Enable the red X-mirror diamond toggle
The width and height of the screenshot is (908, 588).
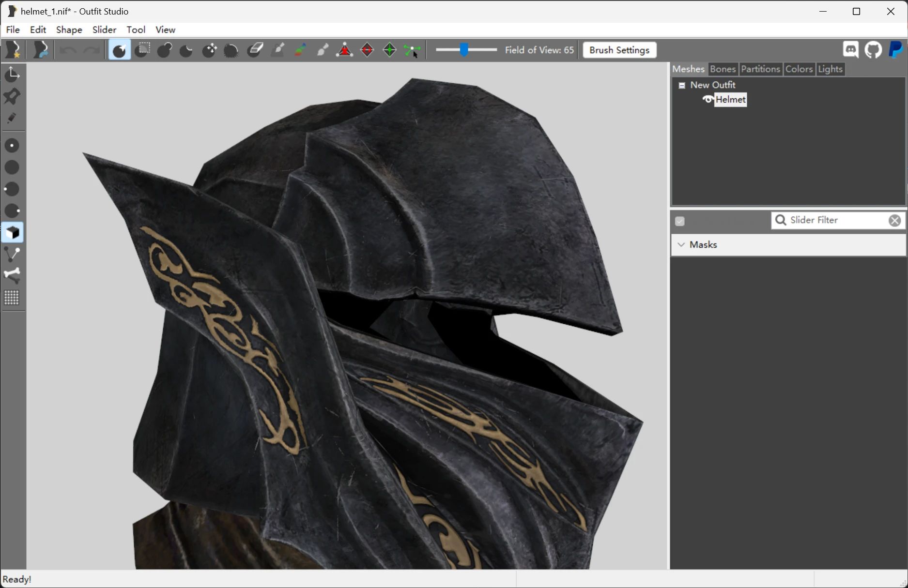coord(367,50)
